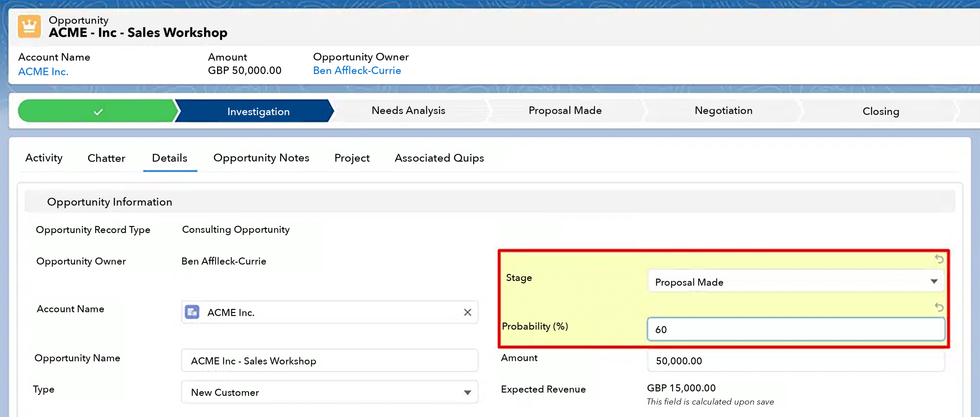Click the Closing stage in path
The width and height of the screenshot is (980, 417).
[880, 111]
